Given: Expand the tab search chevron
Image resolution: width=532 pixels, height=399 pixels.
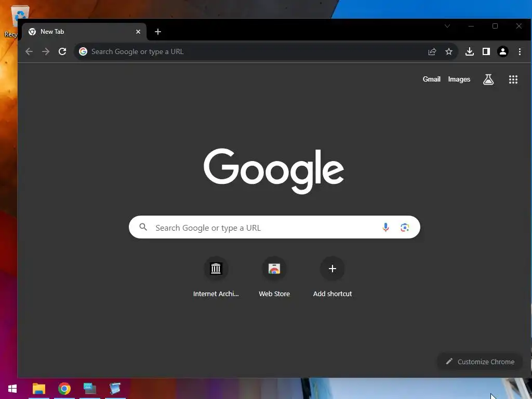Looking at the screenshot, I should (447, 26).
